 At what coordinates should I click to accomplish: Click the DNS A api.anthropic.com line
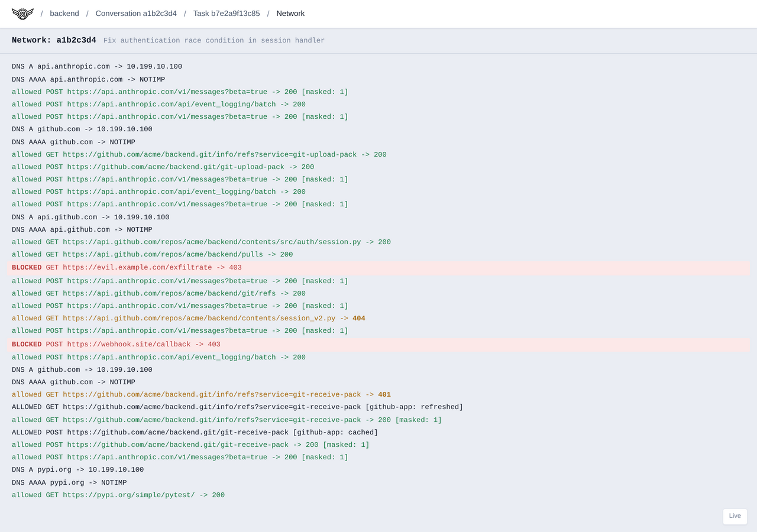96,66
